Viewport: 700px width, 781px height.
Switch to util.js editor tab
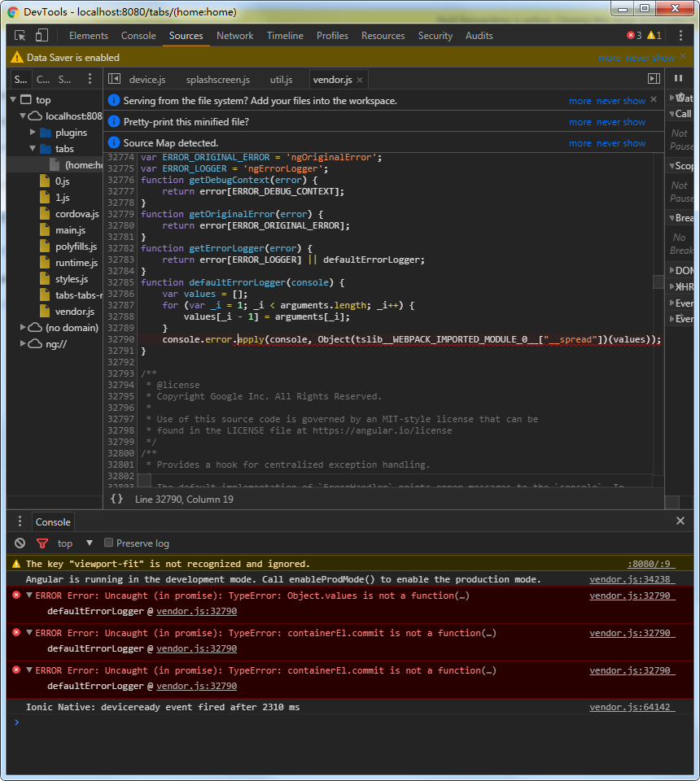pos(281,80)
